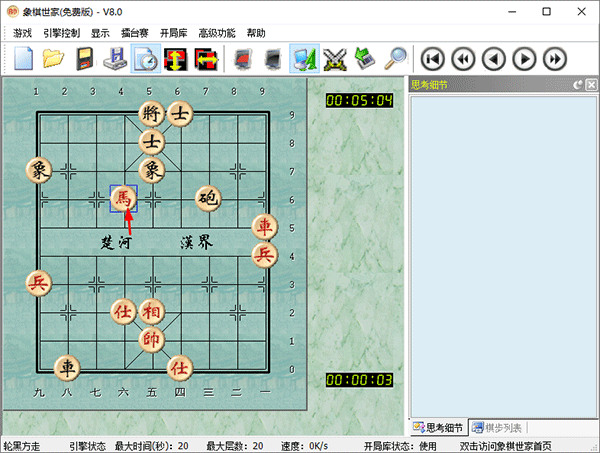The height and width of the screenshot is (453, 600).
Task: Click the 思考细节 panel title text
Action: (x=429, y=85)
